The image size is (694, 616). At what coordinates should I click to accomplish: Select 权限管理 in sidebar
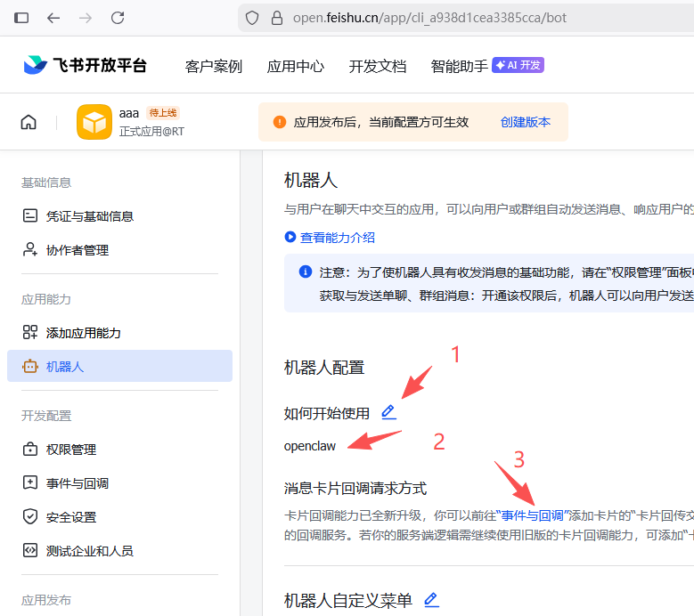71,450
